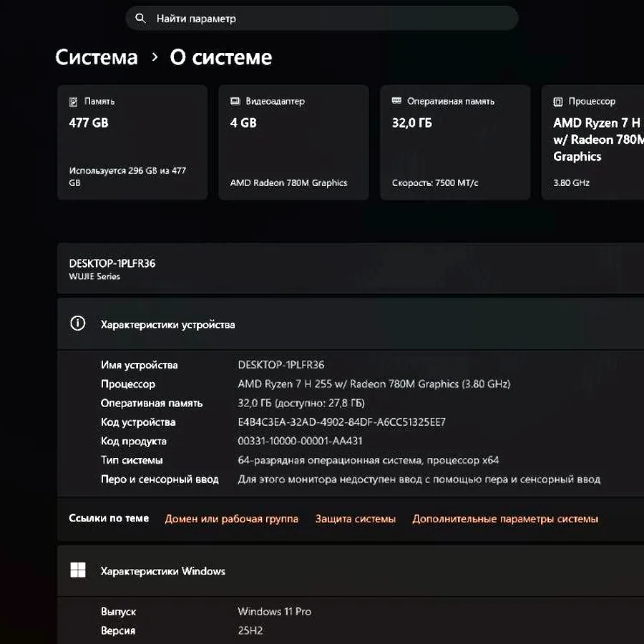This screenshot has height=644, width=644.
Task: Click the device ID E4B4C3EA value
Action: 342,422
